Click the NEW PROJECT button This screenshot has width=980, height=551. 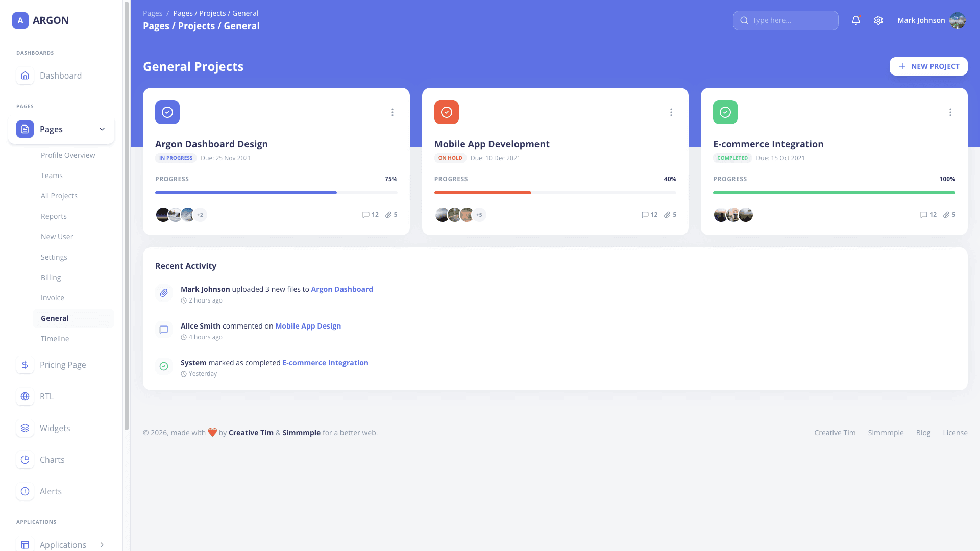click(x=928, y=66)
